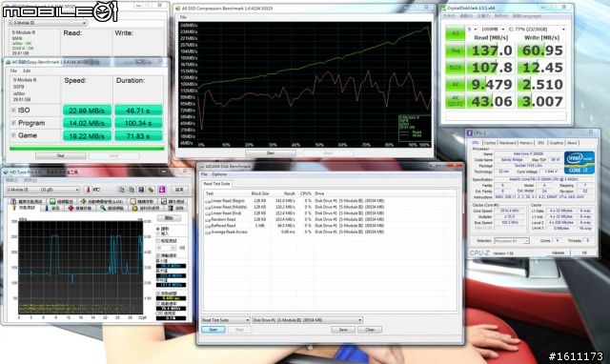Click the Clear button in AIDA64 Disk Benchmark

coord(370,330)
